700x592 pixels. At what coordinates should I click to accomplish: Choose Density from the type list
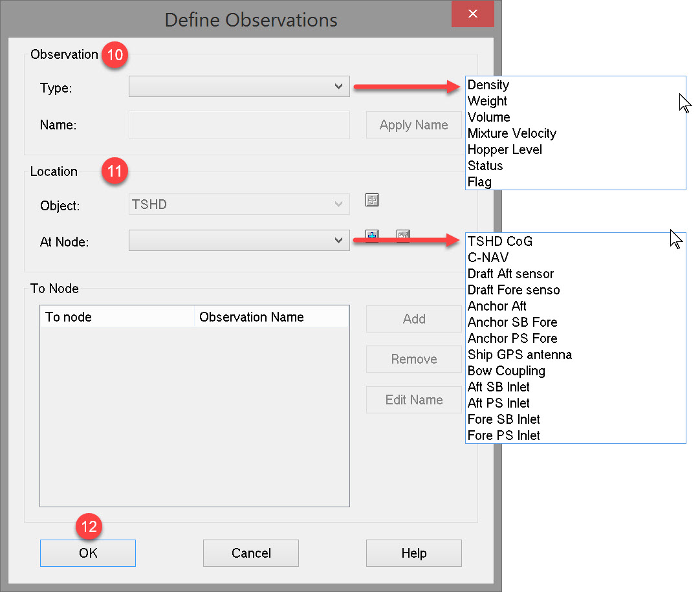pyautogui.click(x=488, y=85)
